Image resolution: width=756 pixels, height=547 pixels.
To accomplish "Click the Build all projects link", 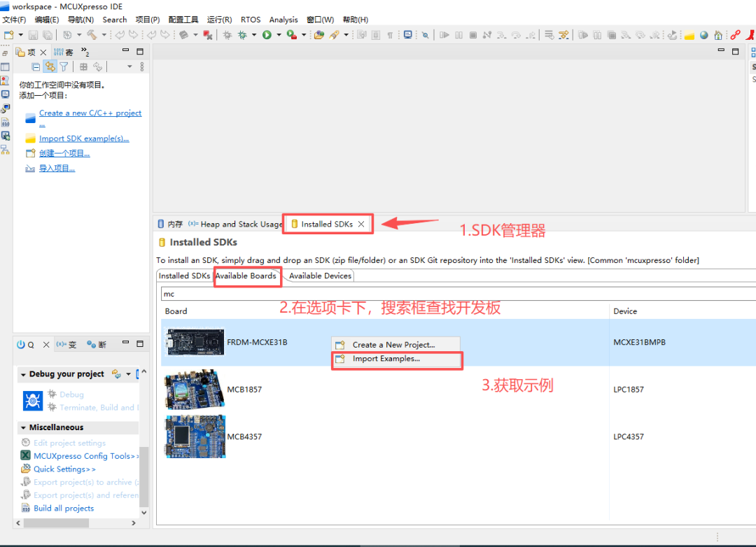I will point(64,508).
